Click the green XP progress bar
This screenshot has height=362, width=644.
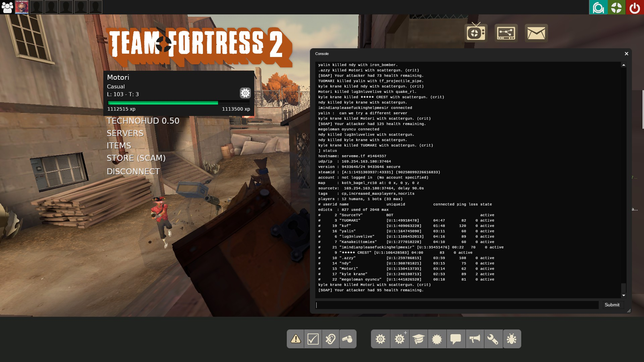[163, 103]
